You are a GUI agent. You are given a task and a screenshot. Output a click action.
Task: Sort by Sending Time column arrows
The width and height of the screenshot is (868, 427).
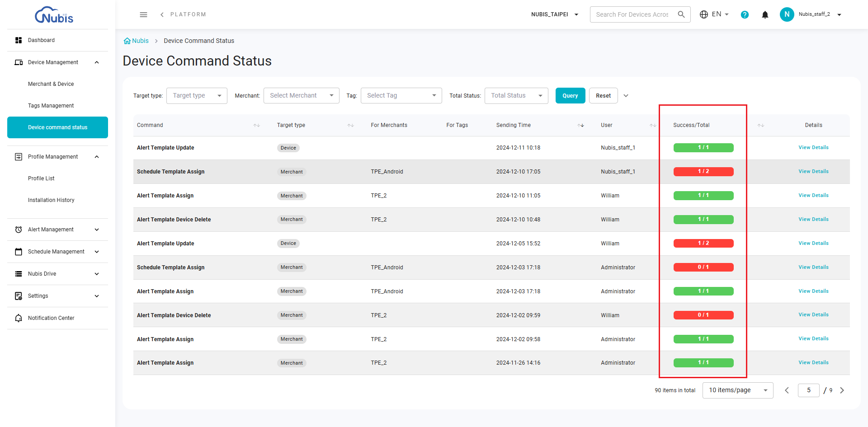click(x=581, y=125)
